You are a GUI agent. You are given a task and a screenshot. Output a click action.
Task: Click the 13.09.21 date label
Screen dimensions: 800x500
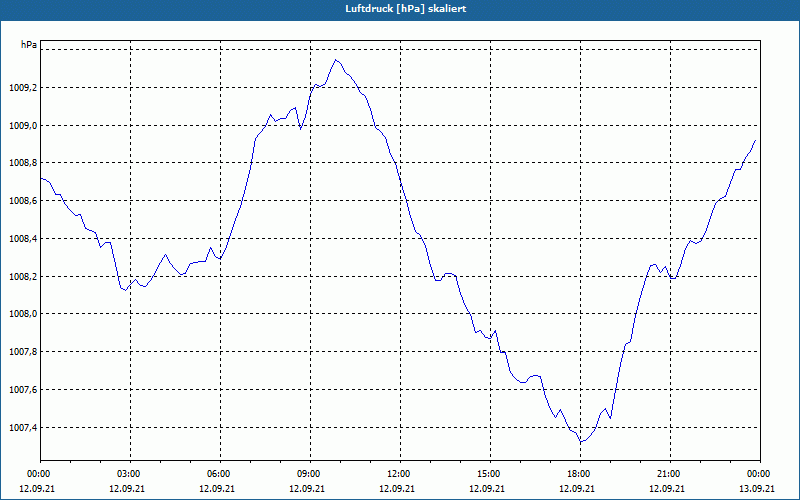point(757,488)
